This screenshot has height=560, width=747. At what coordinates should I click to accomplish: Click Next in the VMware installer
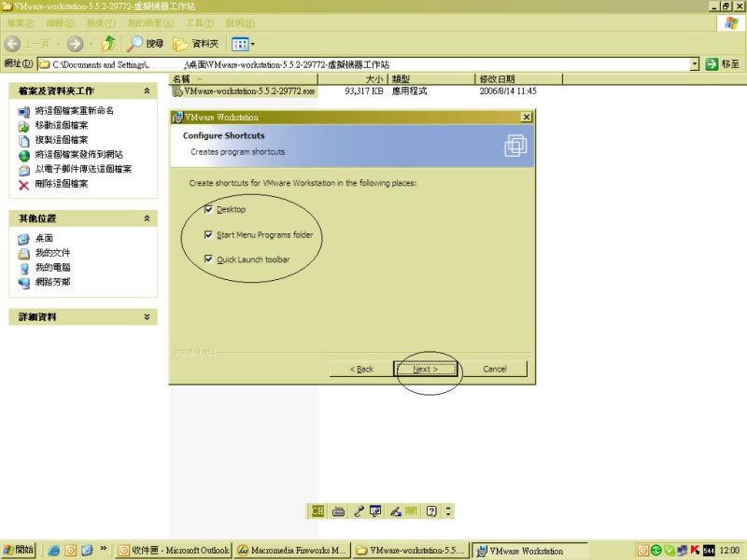click(x=426, y=369)
